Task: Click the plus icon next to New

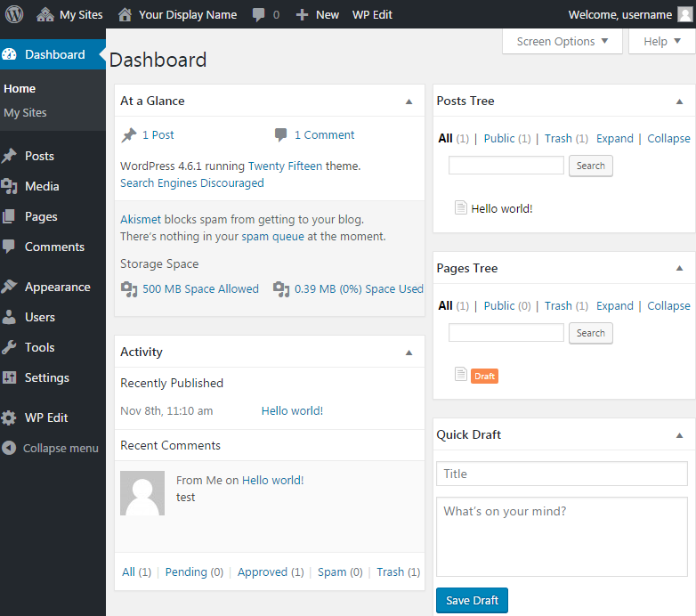Action: point(302,14)
